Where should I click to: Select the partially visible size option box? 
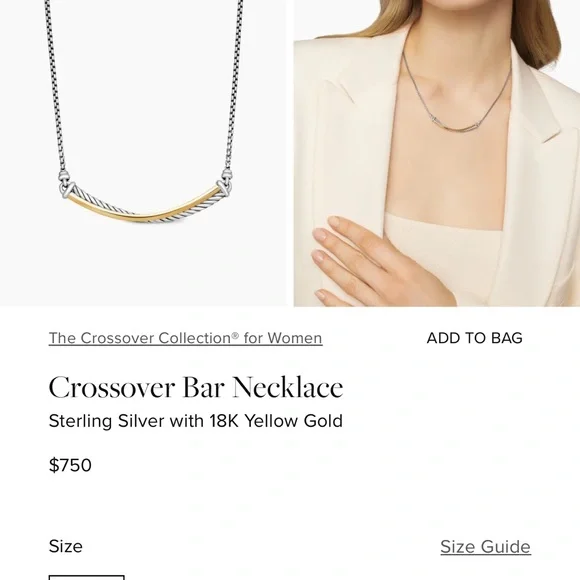(x=87, y=577)
